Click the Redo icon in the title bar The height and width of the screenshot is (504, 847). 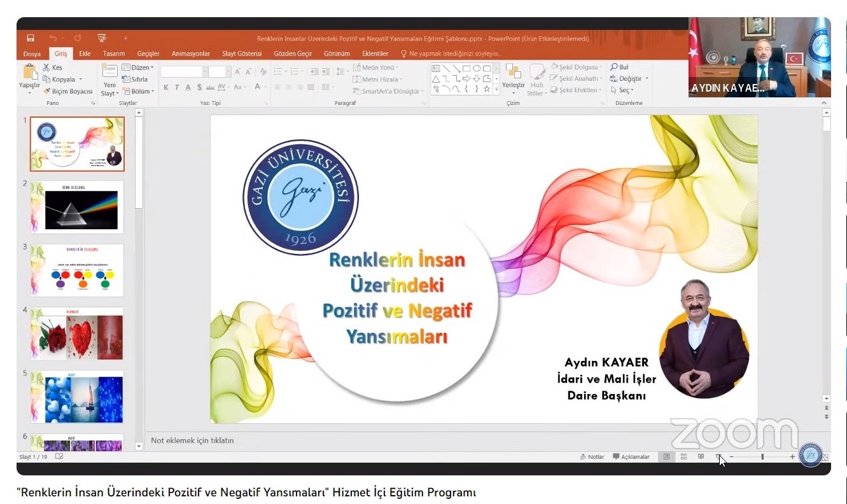coord(78,38)
